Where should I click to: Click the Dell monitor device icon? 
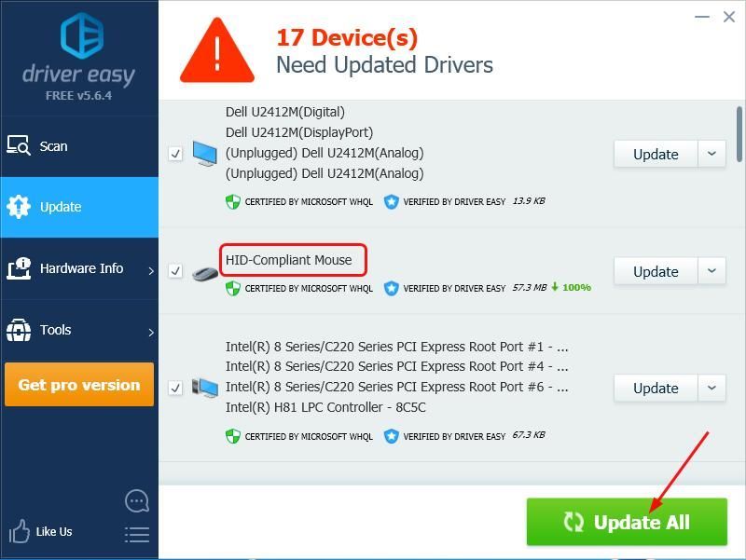click(x=205, y=154)
